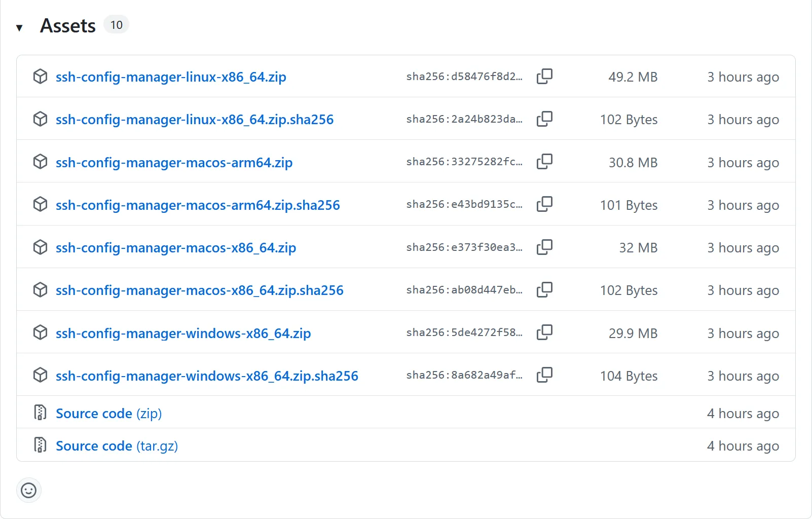
Task: Copy sha256 for macos-arm64.zip
Action: [x=544, y=162]
